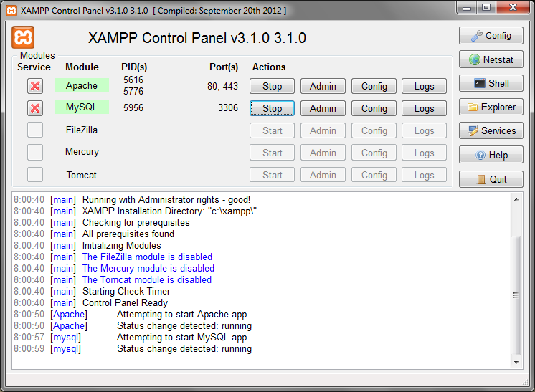Click log scrollbar up arrow

click(516, 199)
